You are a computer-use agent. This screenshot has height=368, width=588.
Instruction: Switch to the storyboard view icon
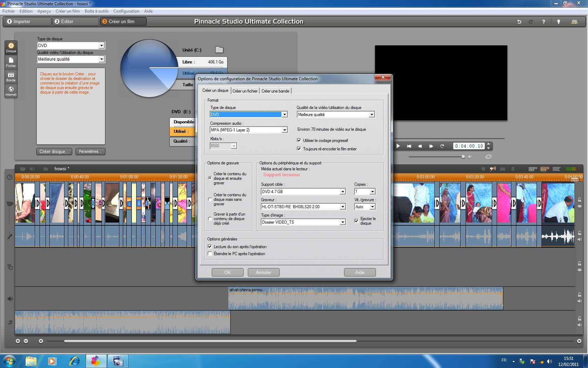(x=533, y=169)
